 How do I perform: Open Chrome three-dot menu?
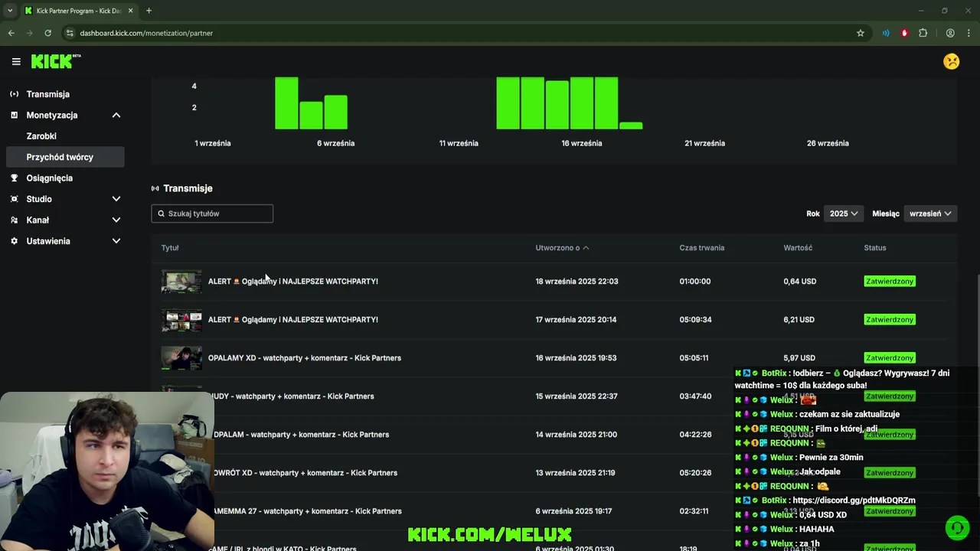[x=969, y=33]
